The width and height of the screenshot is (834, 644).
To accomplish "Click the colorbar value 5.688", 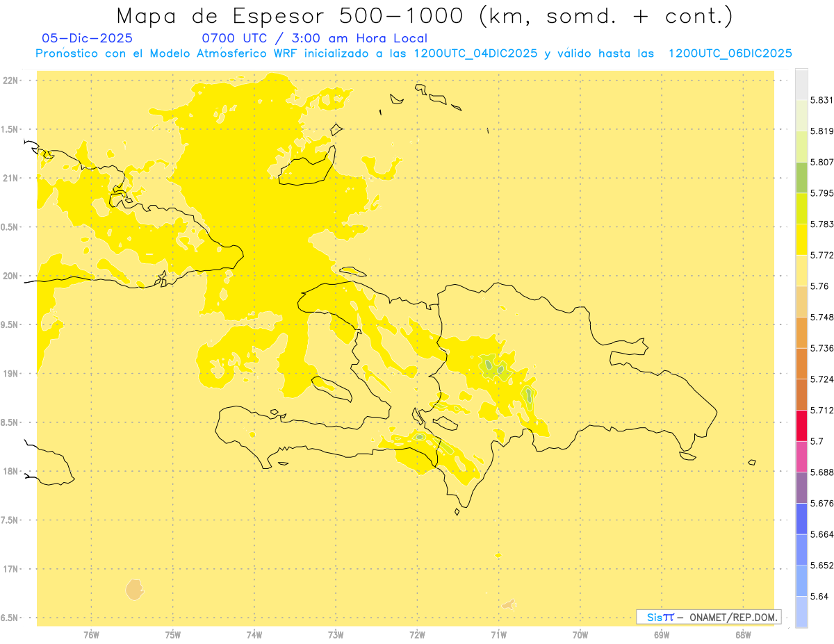I will point(821,472).
